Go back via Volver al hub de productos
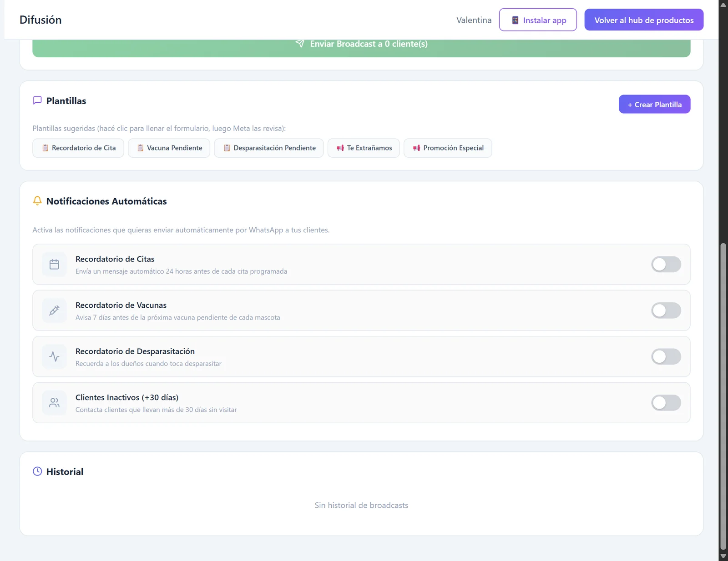This screenshot has height=561, width=728. click(644, 20)
